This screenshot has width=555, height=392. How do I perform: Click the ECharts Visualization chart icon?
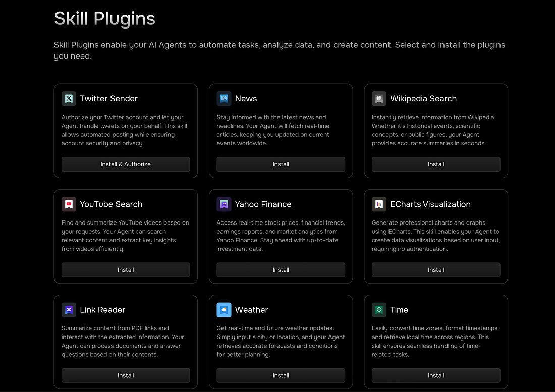[x=379, y=204]
